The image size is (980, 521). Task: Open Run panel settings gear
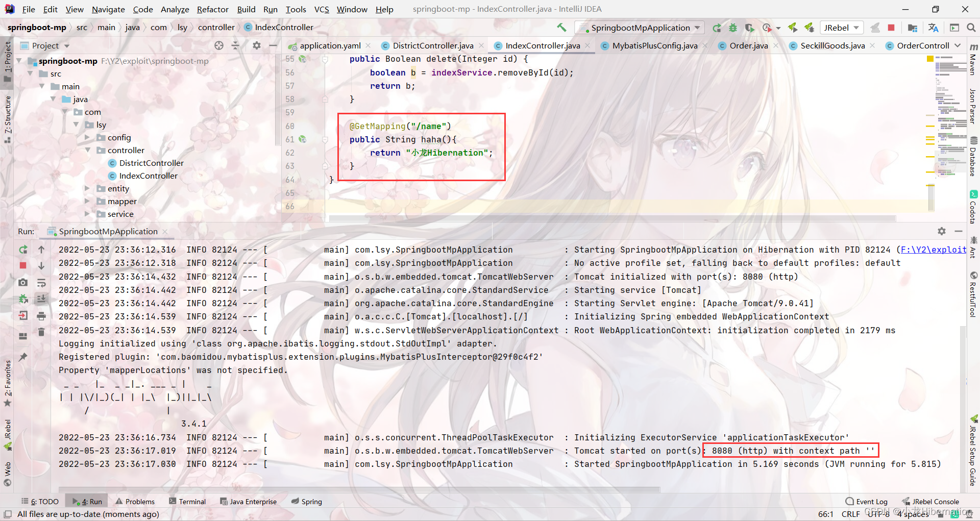click(x=942, y=231)
